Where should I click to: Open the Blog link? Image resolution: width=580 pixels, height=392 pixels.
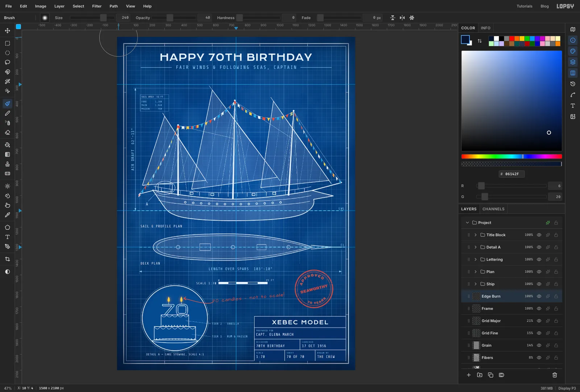[x=544, y=6]
